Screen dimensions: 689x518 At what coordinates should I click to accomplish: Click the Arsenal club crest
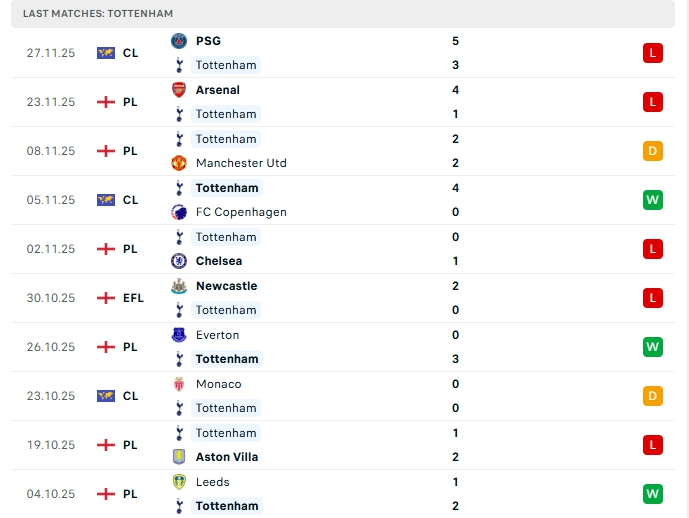point(179,90)
